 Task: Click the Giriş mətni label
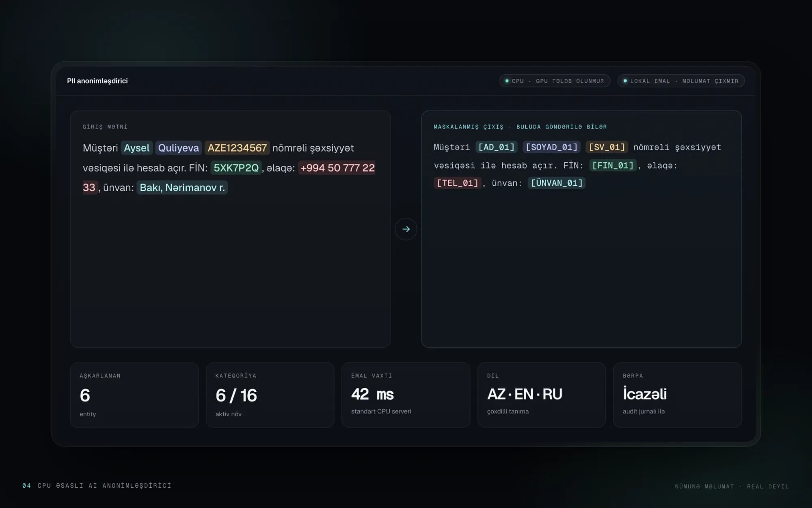(105, 127)
